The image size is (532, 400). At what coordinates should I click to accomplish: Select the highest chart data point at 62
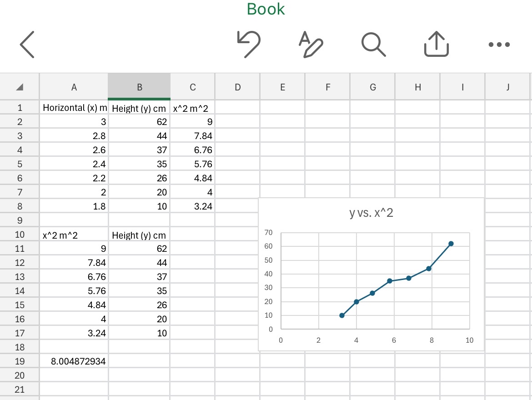[x=451, y=244]
